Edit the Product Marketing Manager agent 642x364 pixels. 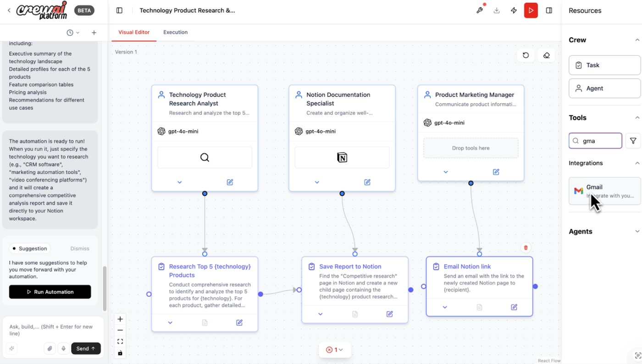point(496,172)
